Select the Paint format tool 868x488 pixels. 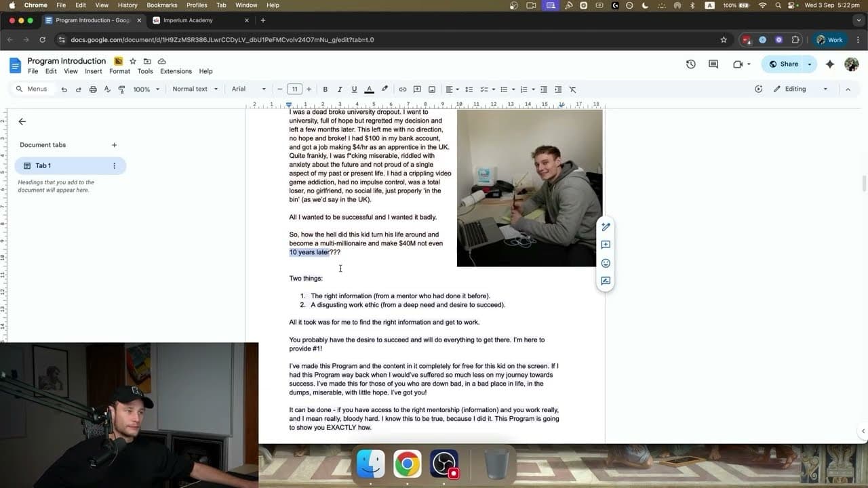[x=122, y=89]
